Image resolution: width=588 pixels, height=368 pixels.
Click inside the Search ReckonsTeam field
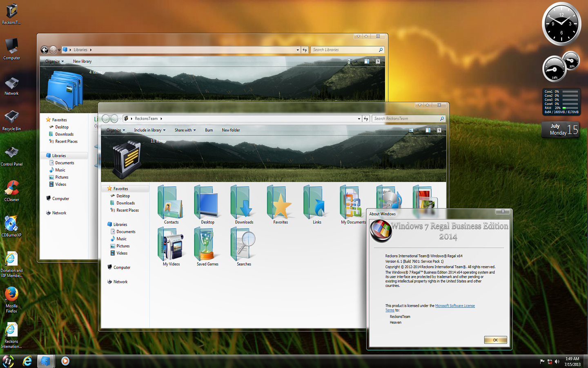(408, 118)
